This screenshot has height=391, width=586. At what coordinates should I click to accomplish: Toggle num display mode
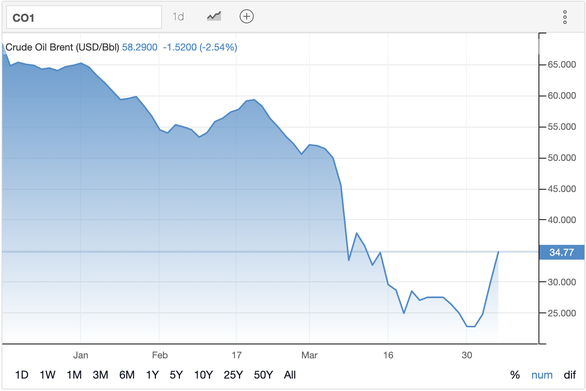pos(542,375)
